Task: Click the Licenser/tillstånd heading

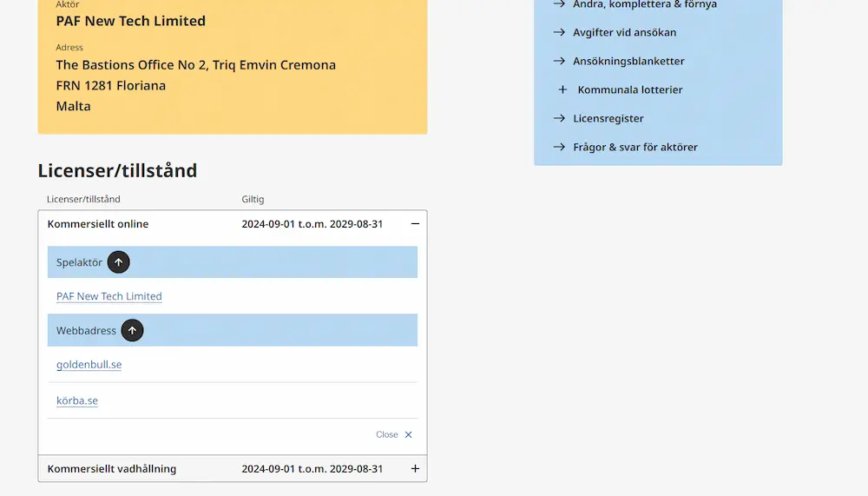Action: coord(117,171)
